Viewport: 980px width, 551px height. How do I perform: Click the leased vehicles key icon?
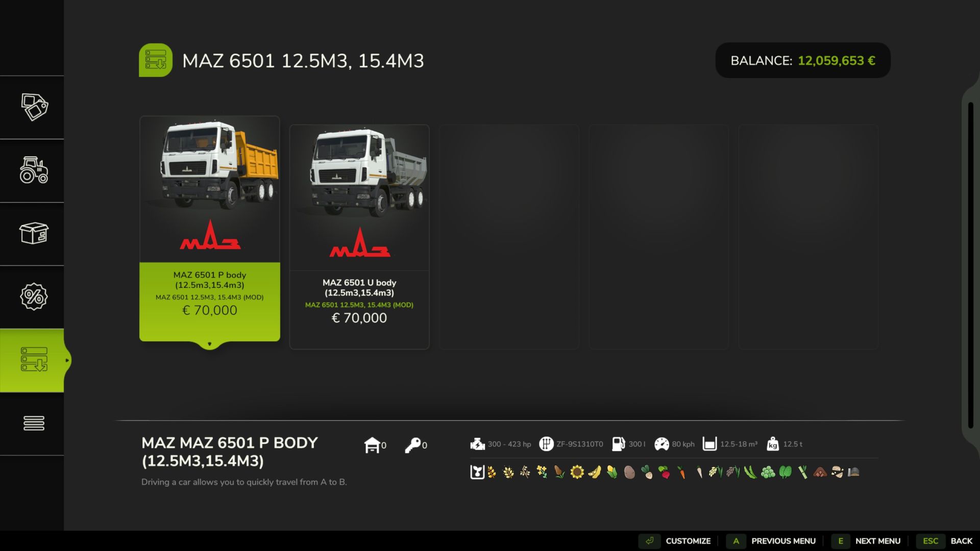point(412,445)
